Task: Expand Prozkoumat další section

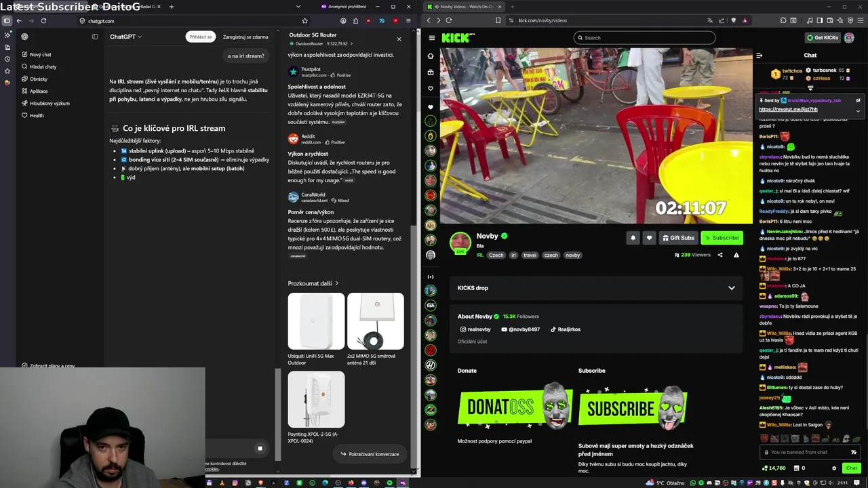Action: [x=313, y=283]
